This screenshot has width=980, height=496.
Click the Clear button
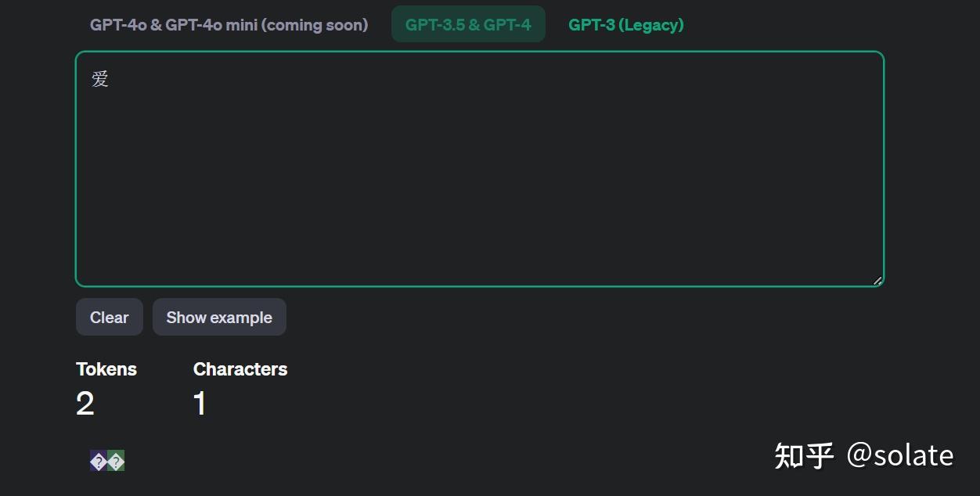pos(109,317)
